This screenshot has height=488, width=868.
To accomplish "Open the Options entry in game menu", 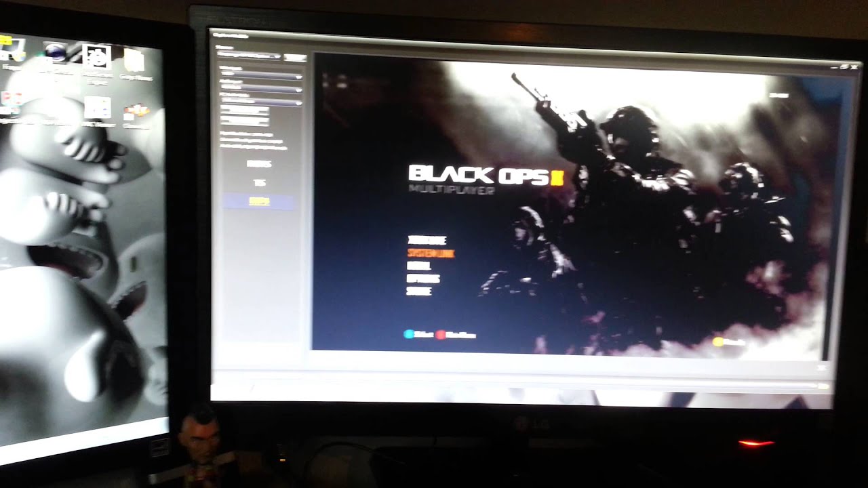I will coord(423,278).
